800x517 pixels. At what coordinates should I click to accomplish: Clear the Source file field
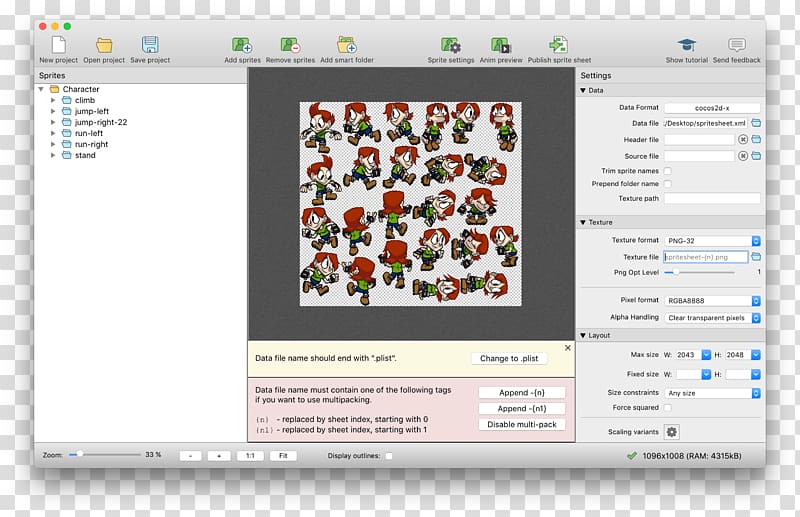tap(743, 156)
